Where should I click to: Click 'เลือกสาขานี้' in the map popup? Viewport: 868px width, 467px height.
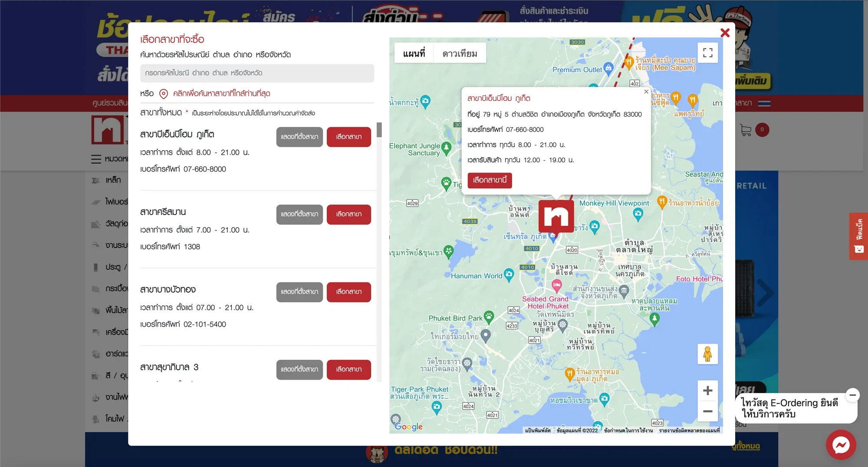[x=490, y=180]
